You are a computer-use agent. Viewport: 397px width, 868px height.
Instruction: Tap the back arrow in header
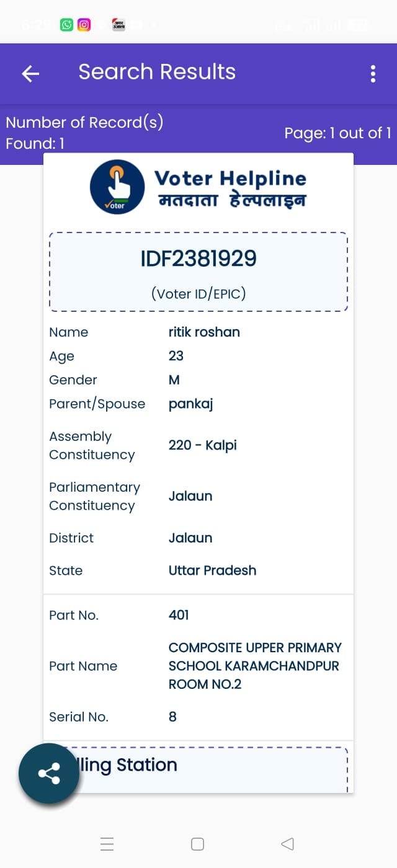(x=30, y=74)
